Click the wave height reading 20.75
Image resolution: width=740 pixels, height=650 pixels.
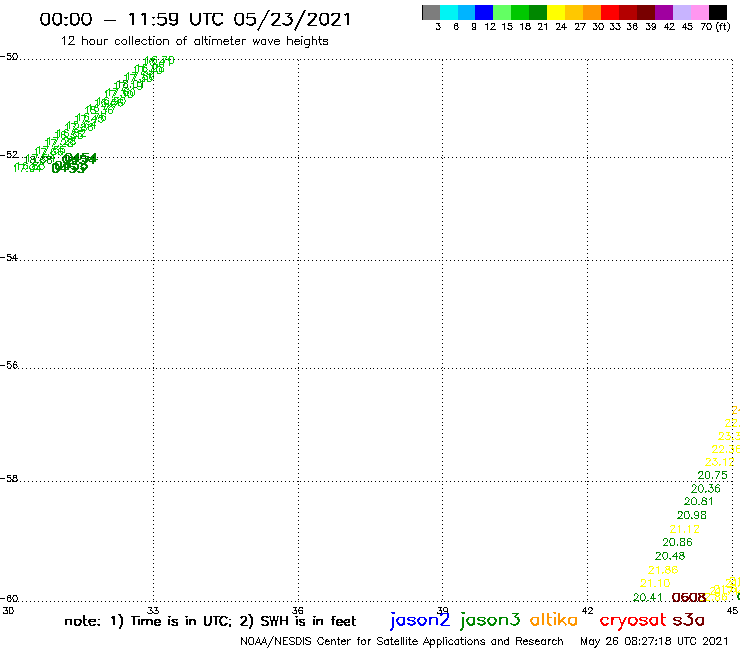713,475
